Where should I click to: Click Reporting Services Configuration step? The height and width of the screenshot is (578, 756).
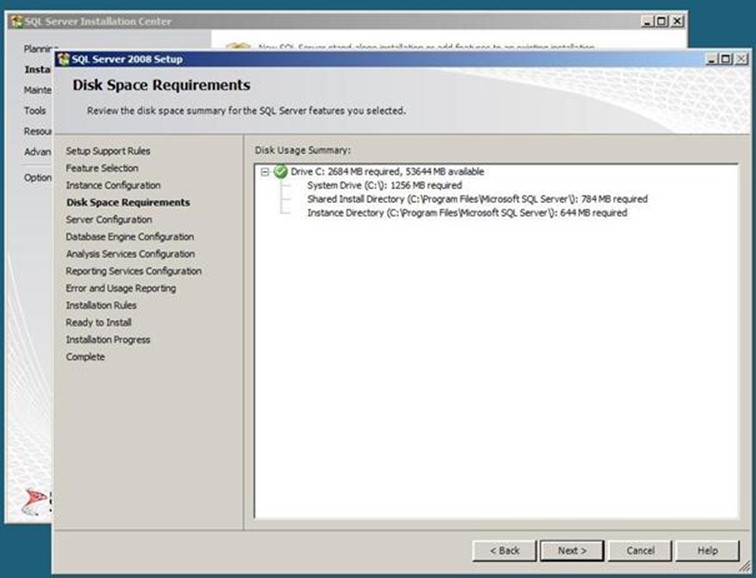[x=134, y=271]
